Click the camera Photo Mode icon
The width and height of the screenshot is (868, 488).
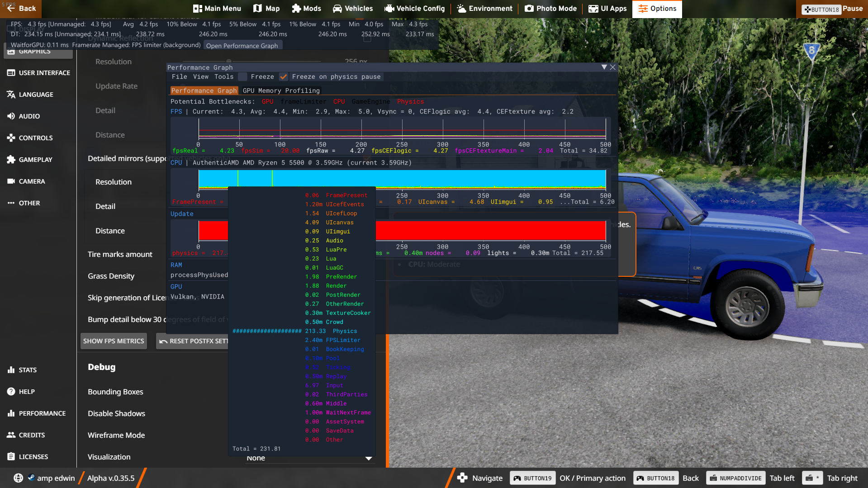coord(529,9)
